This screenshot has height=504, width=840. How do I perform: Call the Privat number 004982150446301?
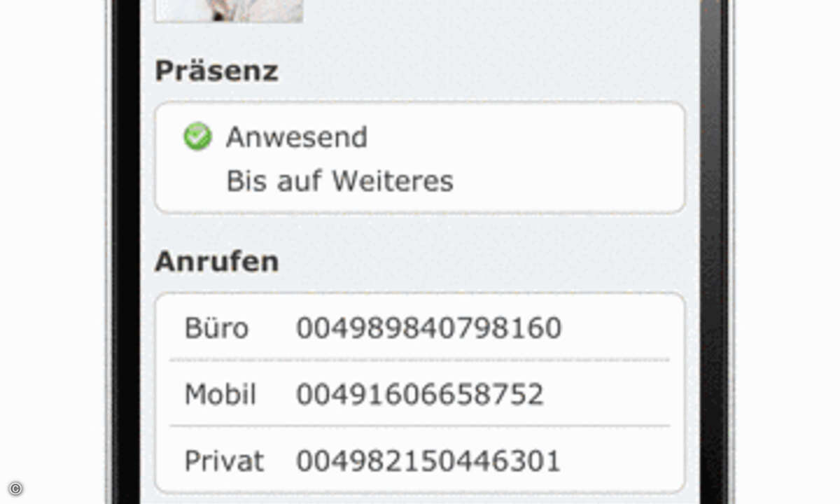(428, 461)
